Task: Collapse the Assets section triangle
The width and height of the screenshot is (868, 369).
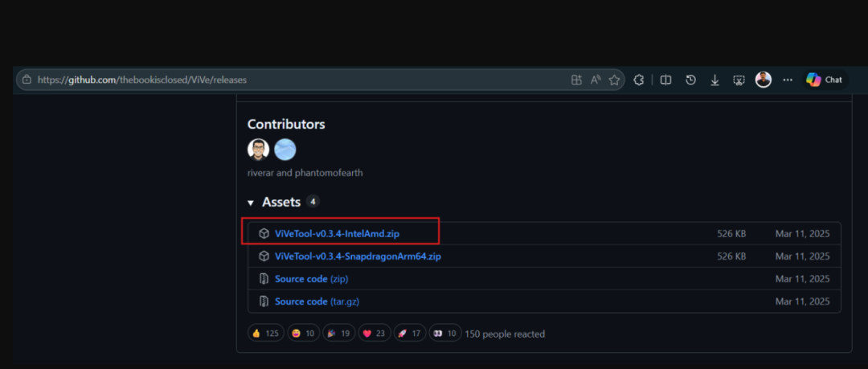Action: (x=251, y=203)
